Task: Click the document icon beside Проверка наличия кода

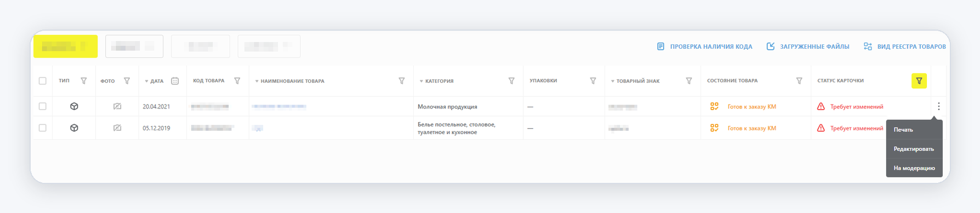Action: [x=660, y=47]
